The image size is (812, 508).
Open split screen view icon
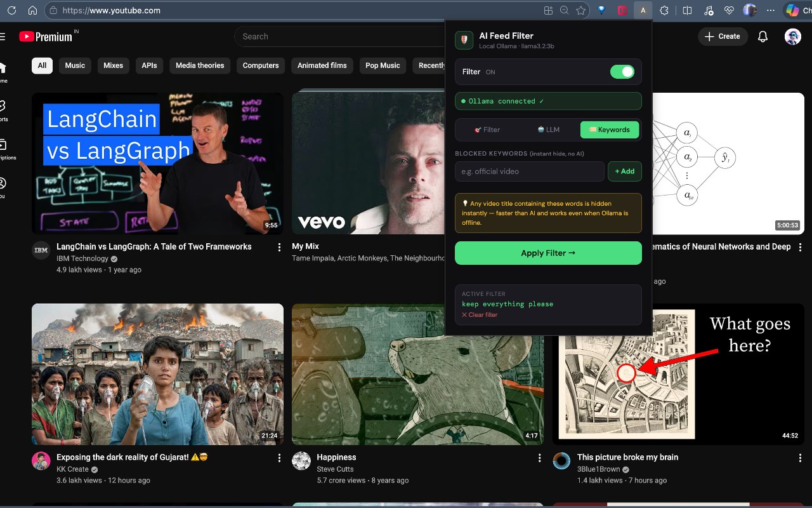[x=688, y=10]
